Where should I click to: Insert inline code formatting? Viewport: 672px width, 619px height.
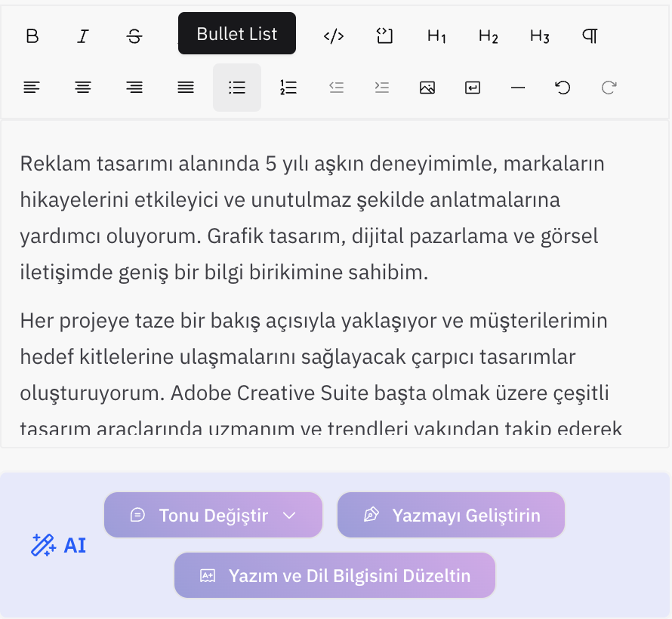coord(333,35)
